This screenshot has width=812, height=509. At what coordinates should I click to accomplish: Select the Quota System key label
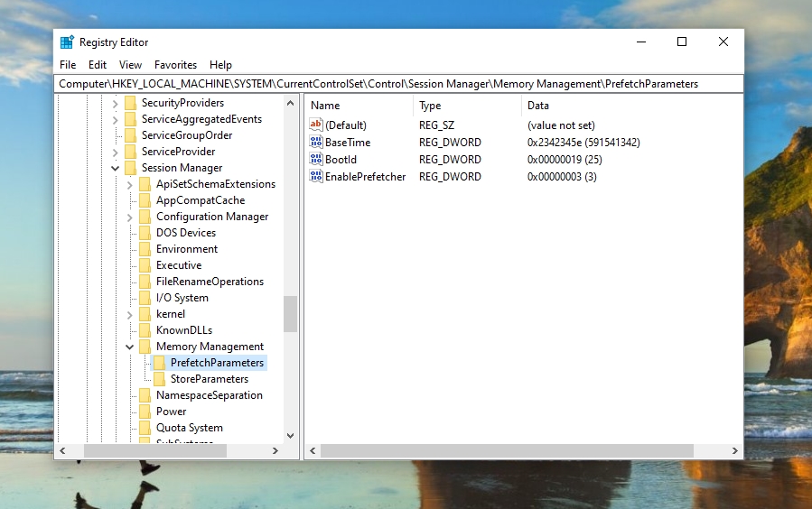pyautogui.click(x=190, y=428)
